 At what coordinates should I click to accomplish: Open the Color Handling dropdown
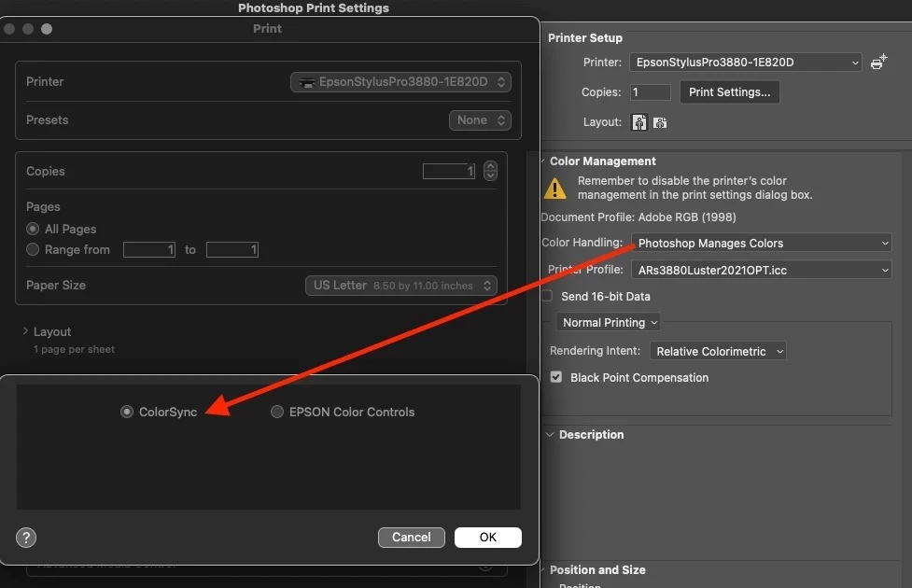762,243
